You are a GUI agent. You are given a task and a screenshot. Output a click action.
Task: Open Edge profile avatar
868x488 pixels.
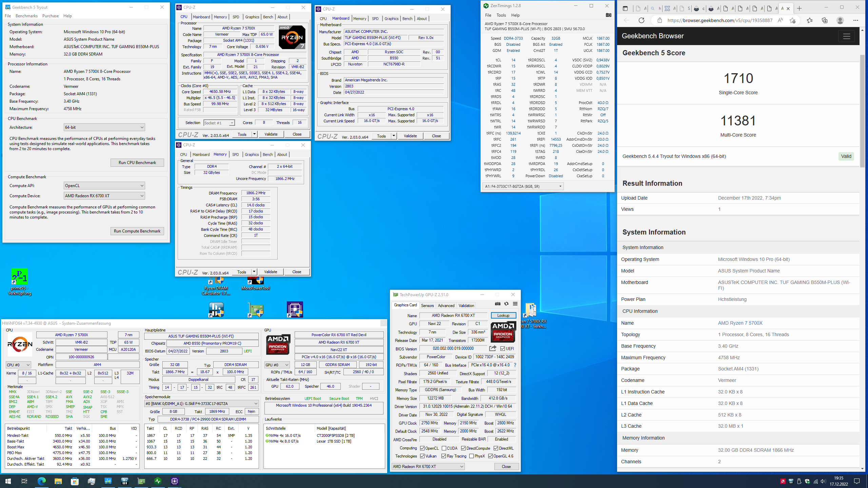tap(840, 20)
